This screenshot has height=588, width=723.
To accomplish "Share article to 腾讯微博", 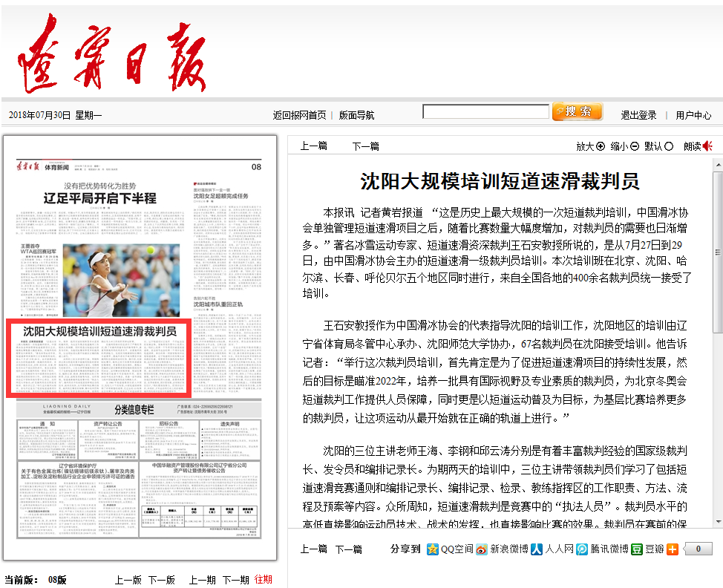I will [583, 549].
